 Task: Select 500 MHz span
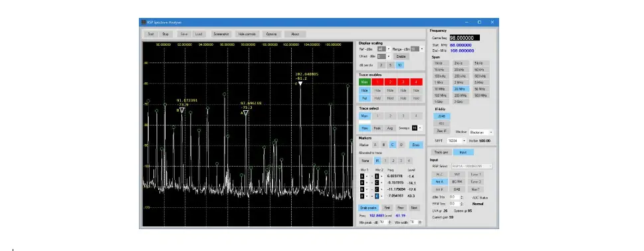[x=481, y=95]
